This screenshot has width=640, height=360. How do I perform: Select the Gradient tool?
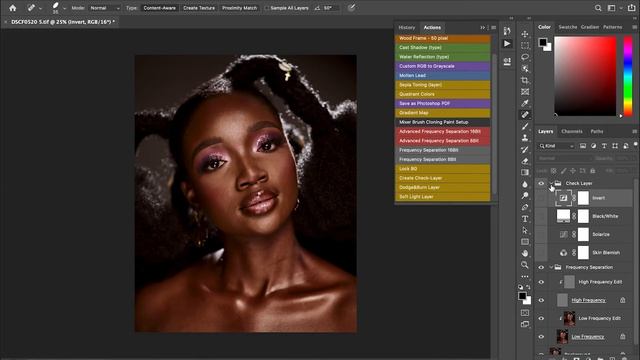coord(525,172)
